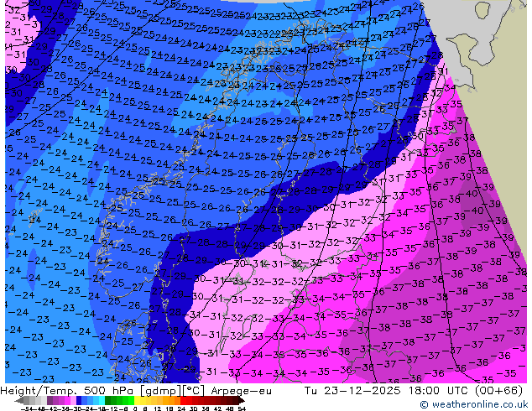The image size is (532, 411).
Task: Select the dark navy blue legend swatch
Action: tap(79, 401)
